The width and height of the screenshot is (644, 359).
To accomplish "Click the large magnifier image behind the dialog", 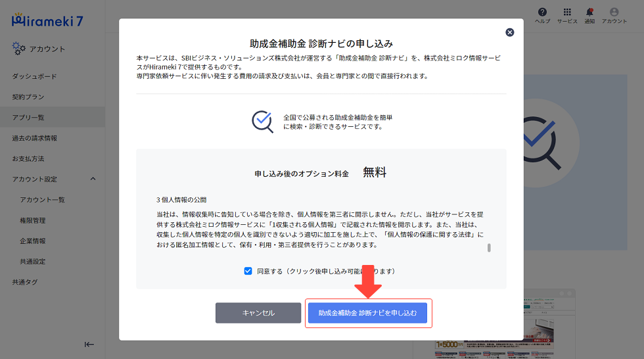I will 543,143.
